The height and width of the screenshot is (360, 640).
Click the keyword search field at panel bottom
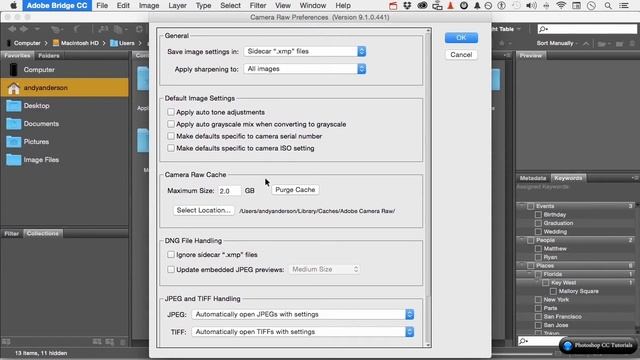coord(538,341)
